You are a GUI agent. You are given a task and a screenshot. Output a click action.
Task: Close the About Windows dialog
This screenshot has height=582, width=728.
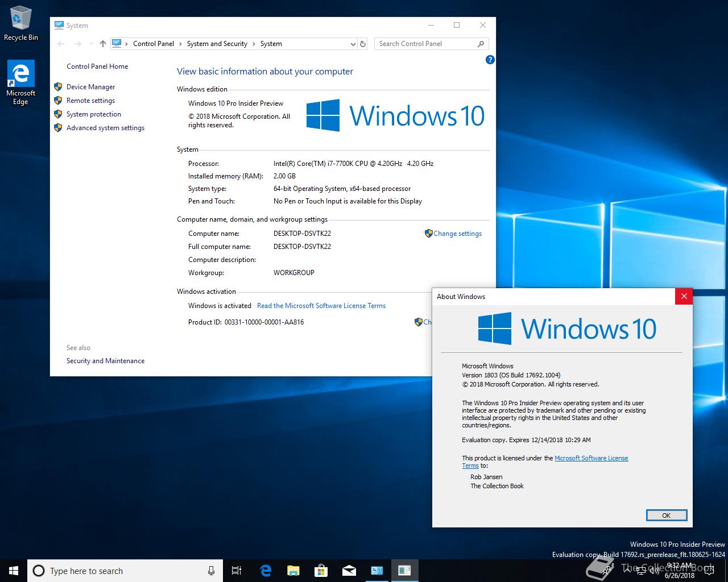[x=684, y=296]
